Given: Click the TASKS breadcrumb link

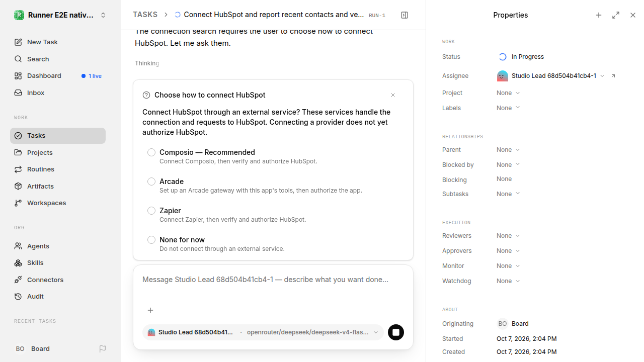Looking at the screenshot, I should click(x=145, y=15).
